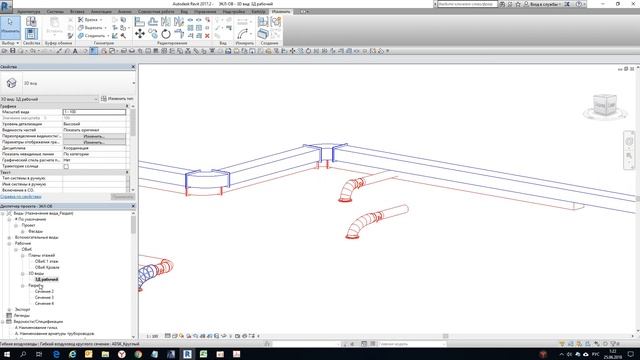The image size is (640, 360).
Task: Click the Trim/Extend tool icon near Rotate
Action: (x=179, y=34)
